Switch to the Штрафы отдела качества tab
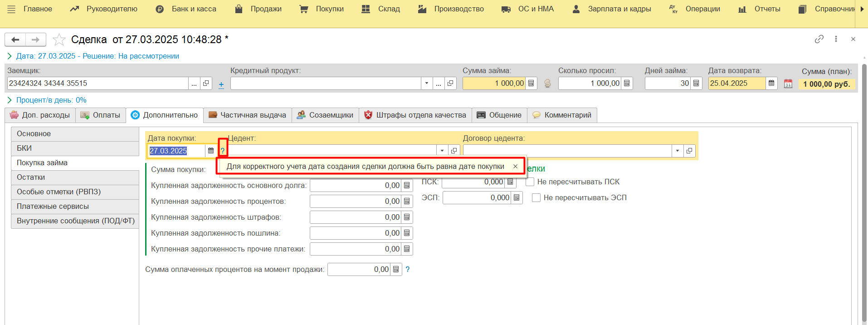 [x=415, y=115]
